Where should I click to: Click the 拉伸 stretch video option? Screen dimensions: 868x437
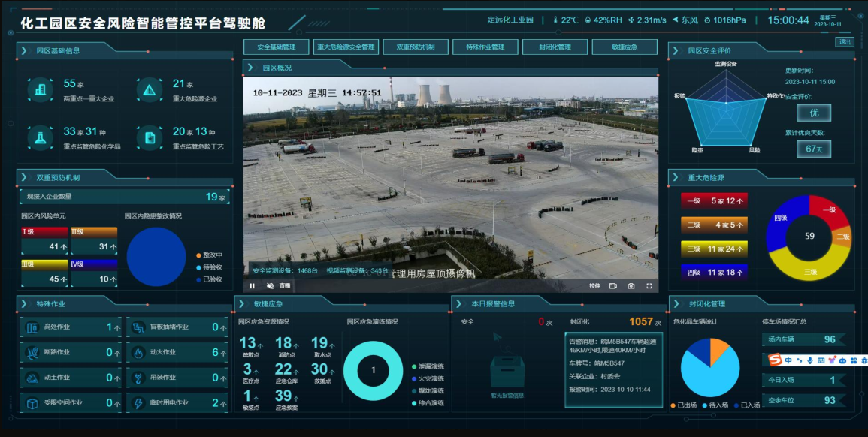(x=594, y=286)
